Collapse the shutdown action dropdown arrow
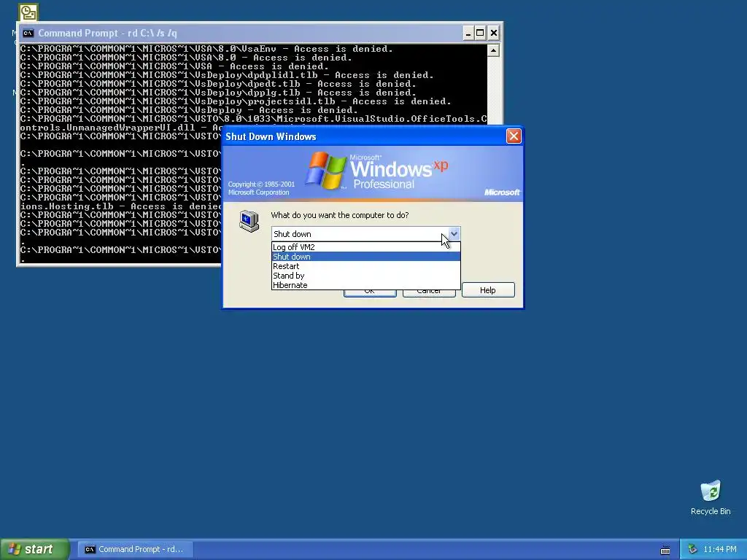Viewport: 747px width, 560px height. [x=454, y=234]
